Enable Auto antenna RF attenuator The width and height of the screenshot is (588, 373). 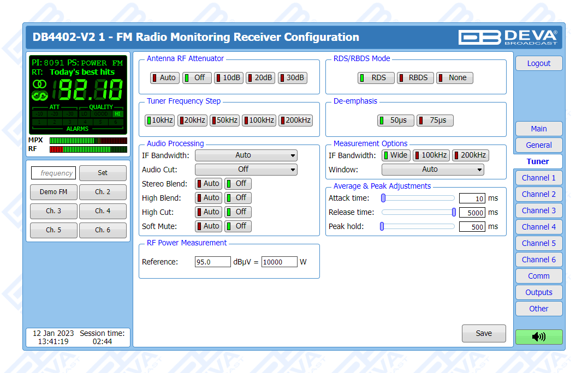(164, 77)
